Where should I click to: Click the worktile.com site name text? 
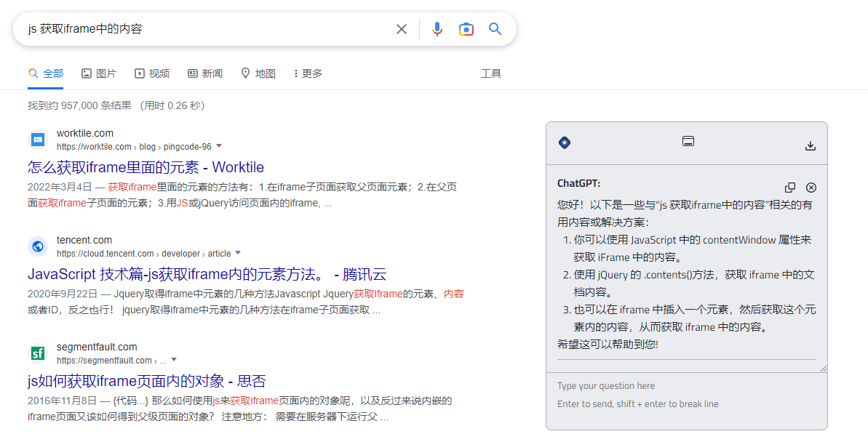pyautogui.click(x=84, y=133)
